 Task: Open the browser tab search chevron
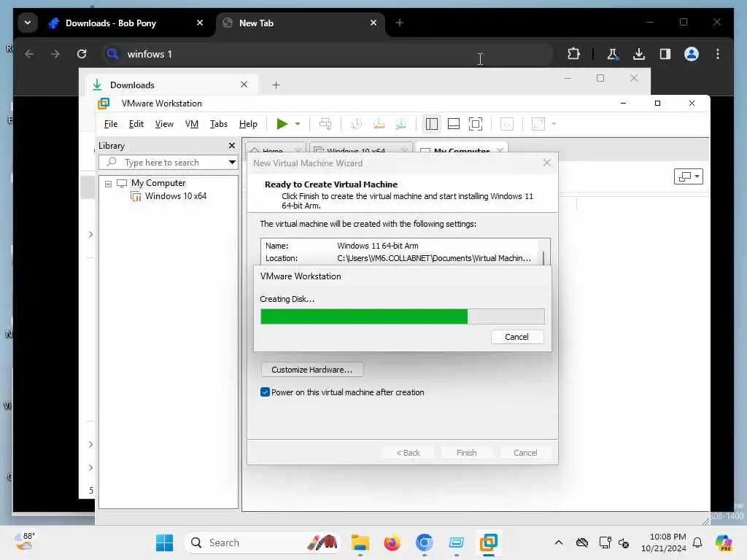click(x=28, y=23)
